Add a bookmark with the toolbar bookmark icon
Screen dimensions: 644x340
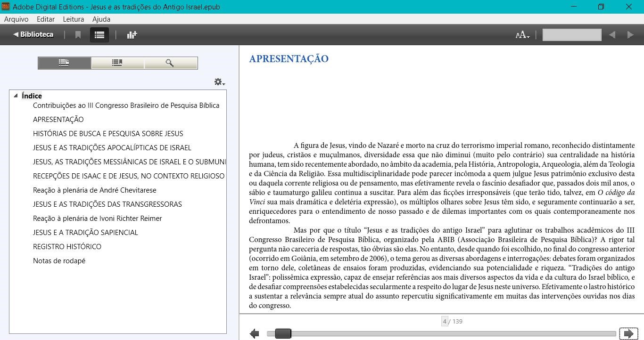[x=78, y=35]
